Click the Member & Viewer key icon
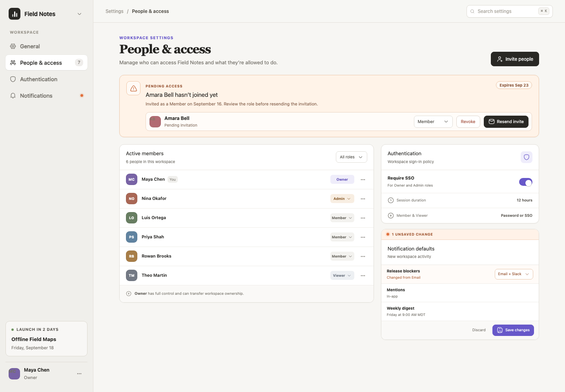 pos(391,216)
